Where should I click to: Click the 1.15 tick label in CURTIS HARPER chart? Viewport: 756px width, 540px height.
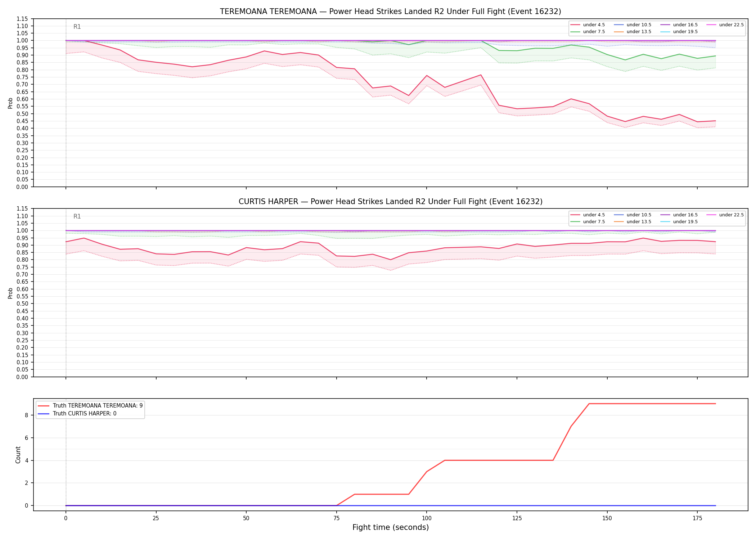point(23,209)
